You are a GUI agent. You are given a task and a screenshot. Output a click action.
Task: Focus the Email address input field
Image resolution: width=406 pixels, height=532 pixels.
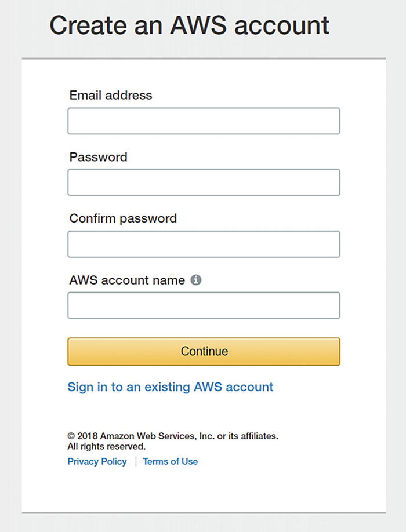pyautogui.click(x=204, y=121)
